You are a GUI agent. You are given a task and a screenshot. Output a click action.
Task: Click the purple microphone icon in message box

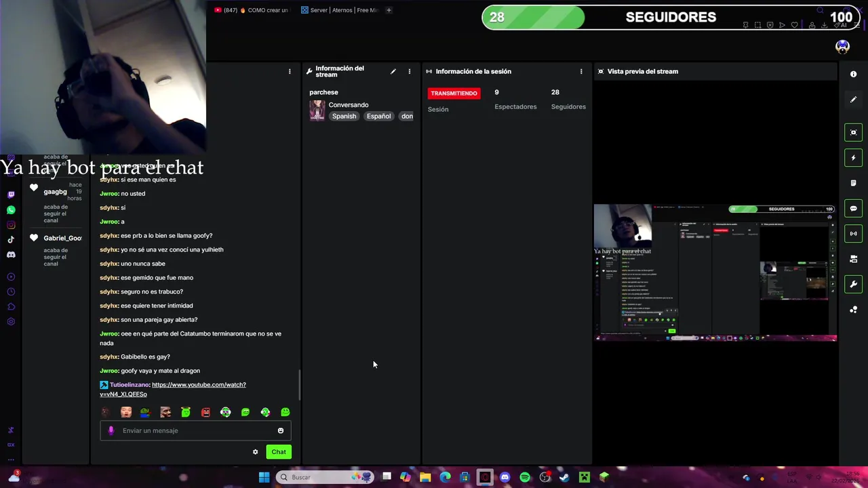(x=111, y=430)
